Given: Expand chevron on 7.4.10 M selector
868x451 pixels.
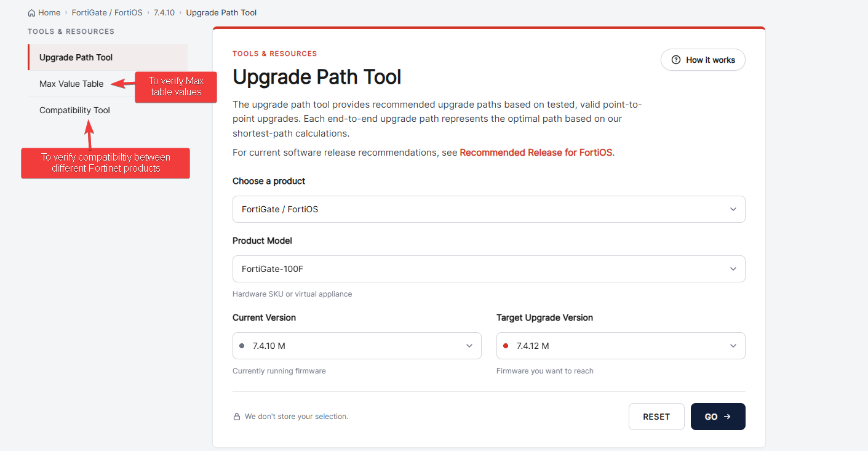Looking at the screenshot, I should pos(469,346).
